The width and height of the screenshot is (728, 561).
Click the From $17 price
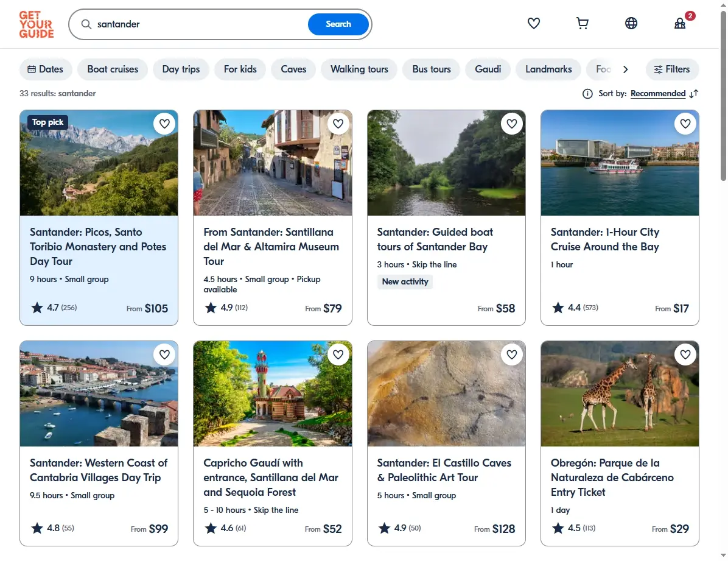(672, 308)
